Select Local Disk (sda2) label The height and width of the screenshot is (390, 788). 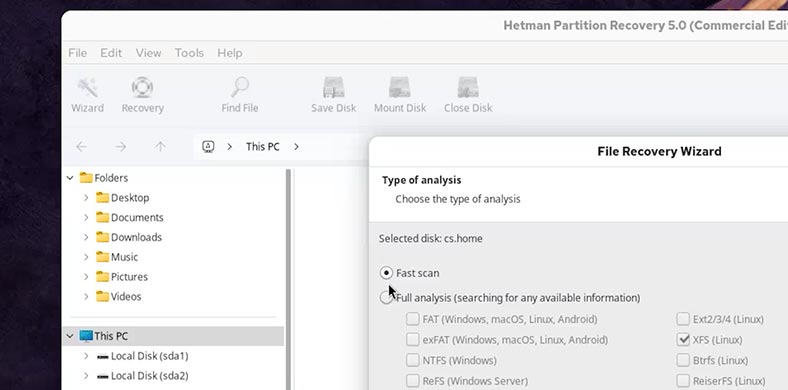click(x=150, y=376)
